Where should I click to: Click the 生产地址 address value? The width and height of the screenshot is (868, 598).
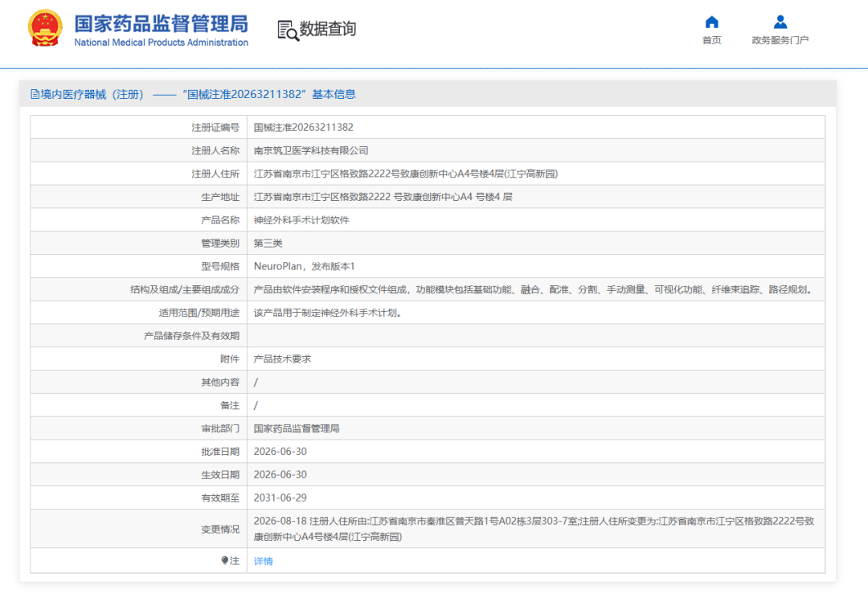pyautogui.click(x=383, y=197)
